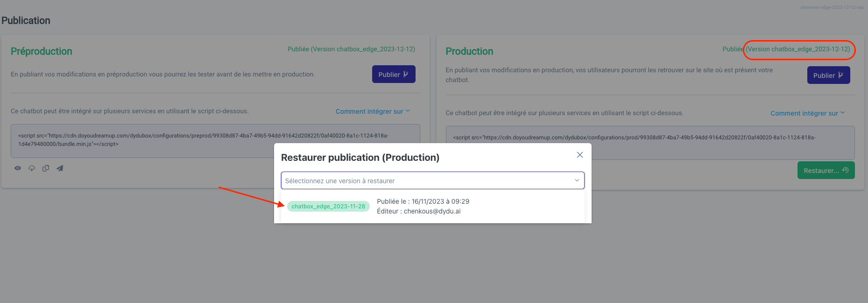
Task: Click the Publier button in Production
Action: point(829,75)
